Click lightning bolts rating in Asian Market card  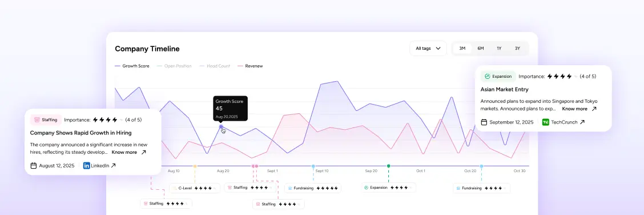[562, 77]
